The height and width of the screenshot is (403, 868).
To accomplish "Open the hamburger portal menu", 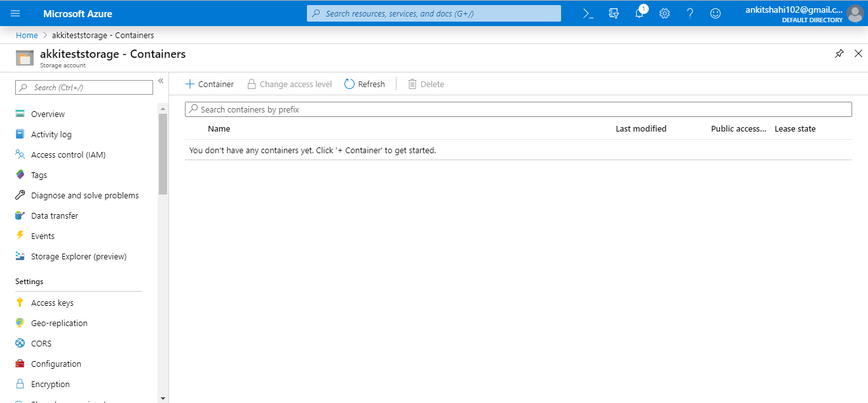I will 15,13.
